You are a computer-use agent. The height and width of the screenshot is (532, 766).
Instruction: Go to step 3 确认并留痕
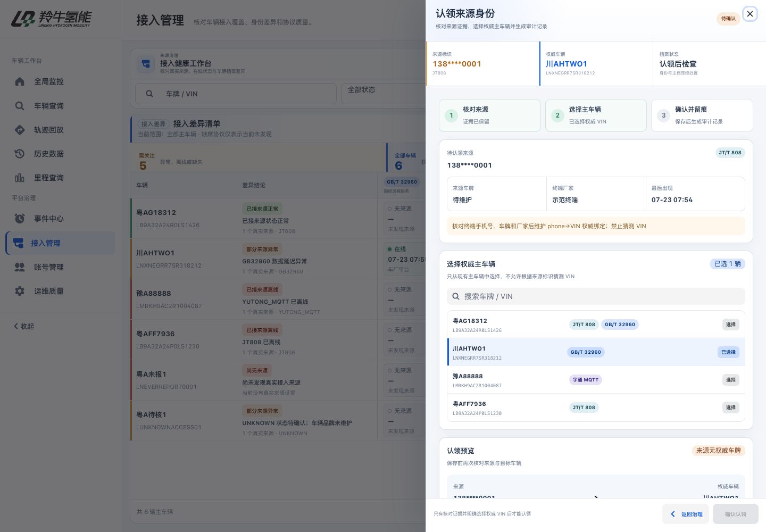702,115
